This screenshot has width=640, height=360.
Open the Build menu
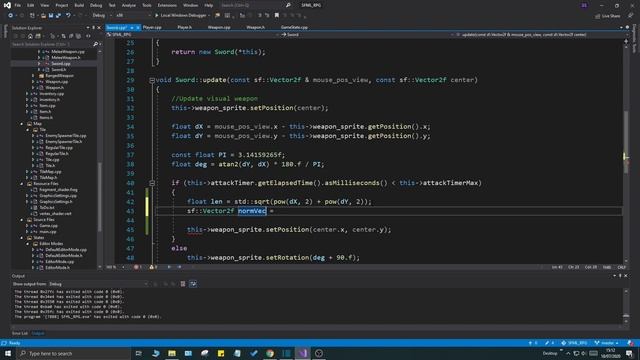click(79, 5)
